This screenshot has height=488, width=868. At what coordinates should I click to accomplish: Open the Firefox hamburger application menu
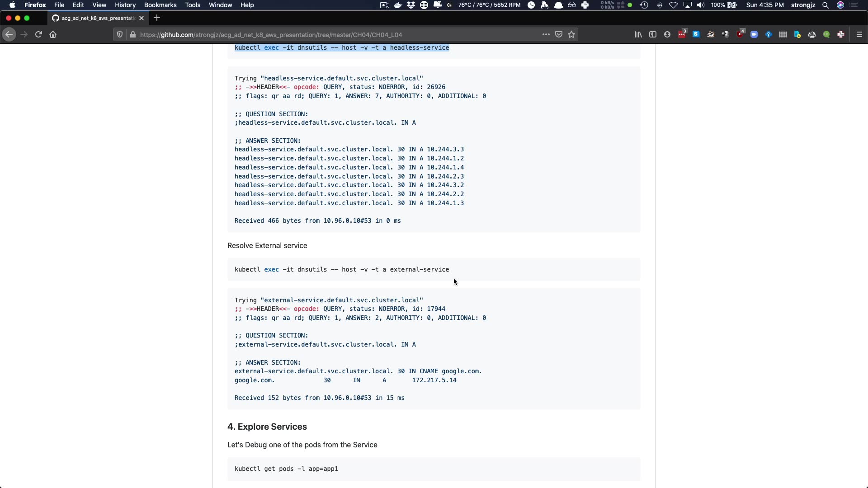859,34
